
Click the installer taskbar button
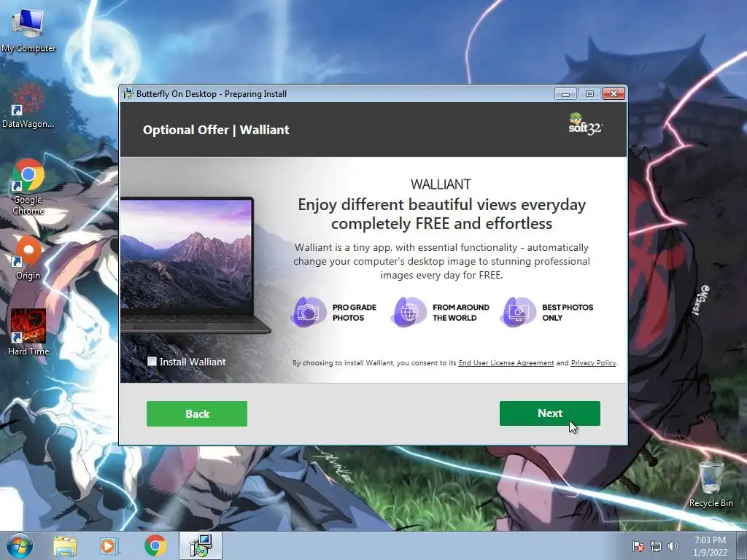pyautogui.click(x=200, y=545)
